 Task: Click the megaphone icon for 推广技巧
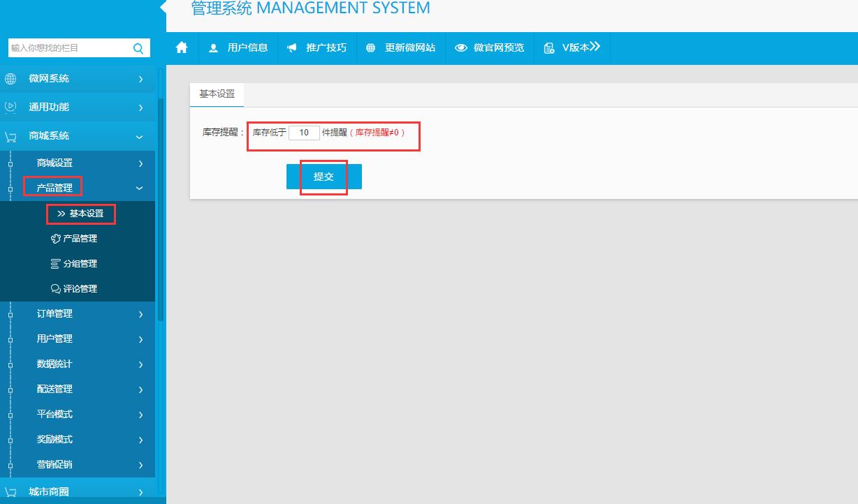(292, 48)
